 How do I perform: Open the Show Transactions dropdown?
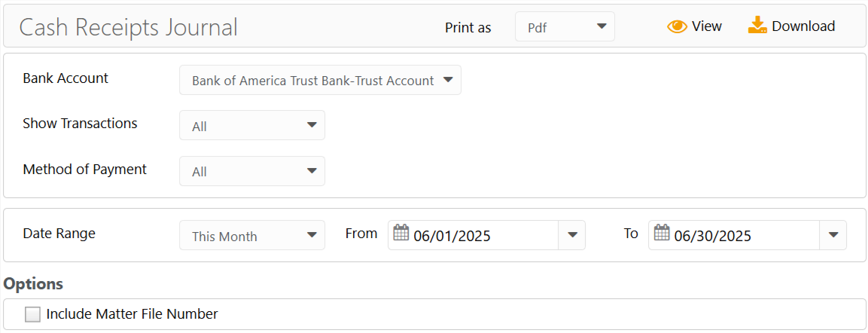[x=252, y=126]
